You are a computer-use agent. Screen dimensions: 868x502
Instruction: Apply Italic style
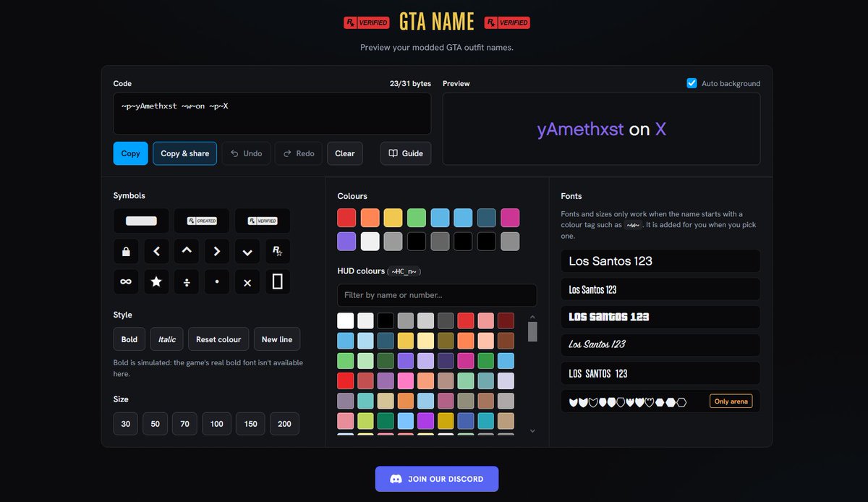(x=167, y=339)
